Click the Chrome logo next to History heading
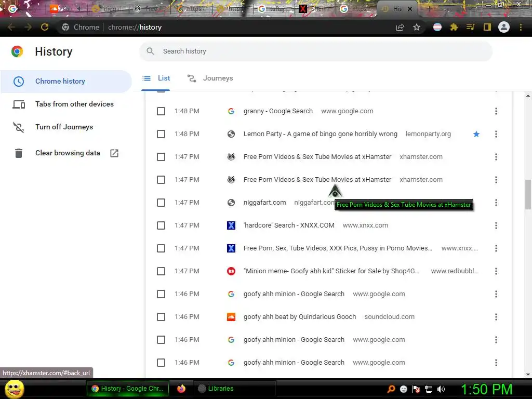Viewport: 532px width, 399px height. coord(17,51)
